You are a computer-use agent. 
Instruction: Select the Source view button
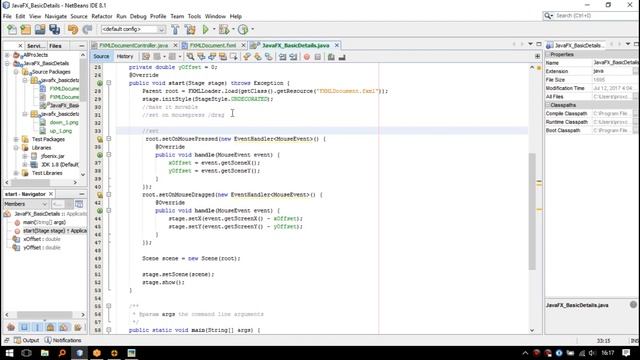(101, 56)
